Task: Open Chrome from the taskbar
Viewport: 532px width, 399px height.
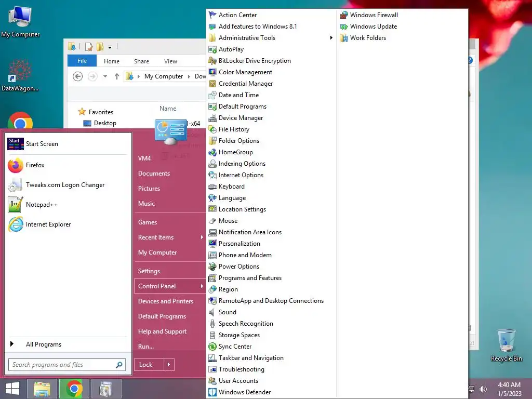Action: pyautogui.click(x=74, y=389)
